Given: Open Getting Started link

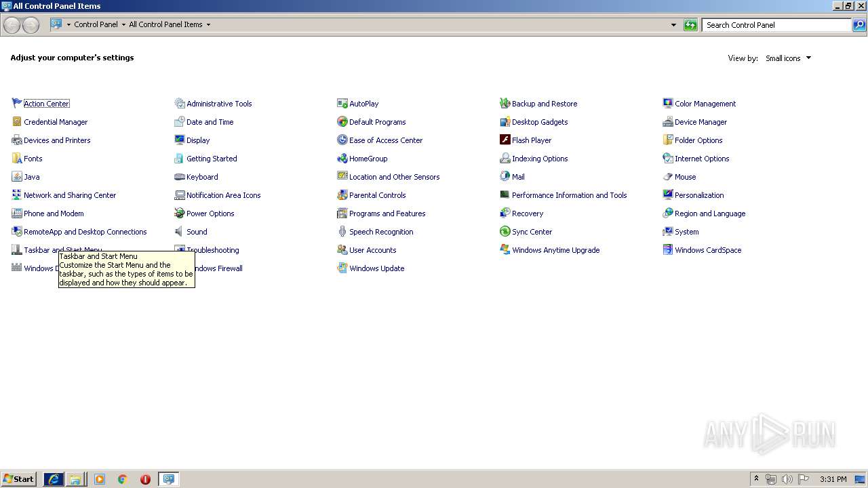Looking at the screenshot, I should (212, 159).
